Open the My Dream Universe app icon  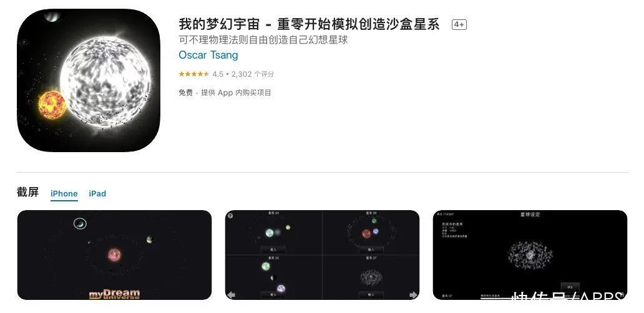coord(89,80)
